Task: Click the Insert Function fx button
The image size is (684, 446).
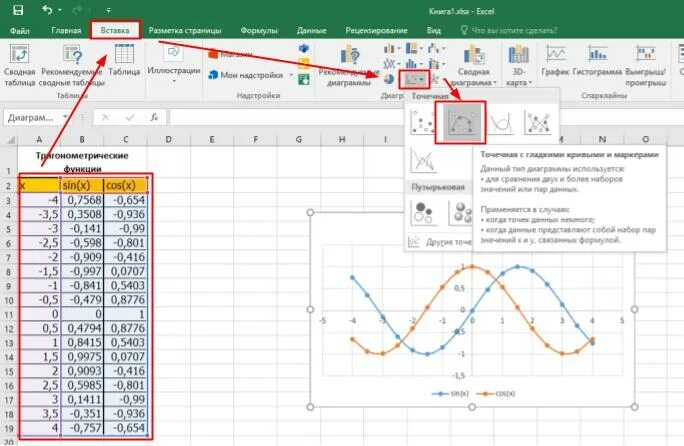Action: (x=154, y=117)
